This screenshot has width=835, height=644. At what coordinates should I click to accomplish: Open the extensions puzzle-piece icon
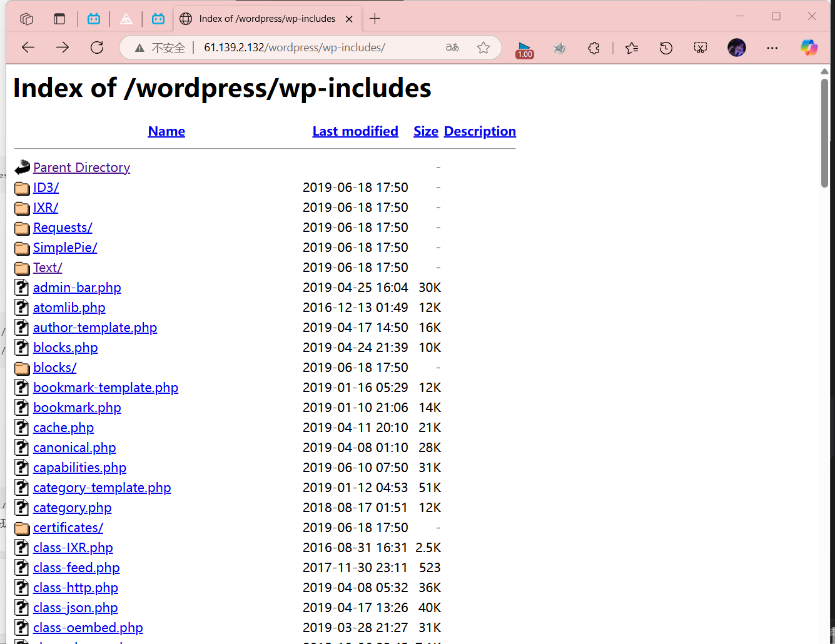click(594, 48)
